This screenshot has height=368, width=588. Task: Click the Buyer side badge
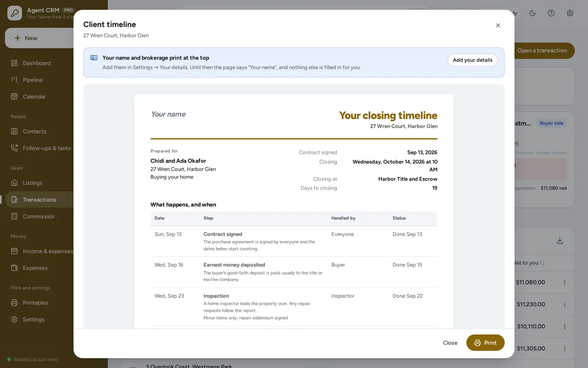click(x=551, y=123)
